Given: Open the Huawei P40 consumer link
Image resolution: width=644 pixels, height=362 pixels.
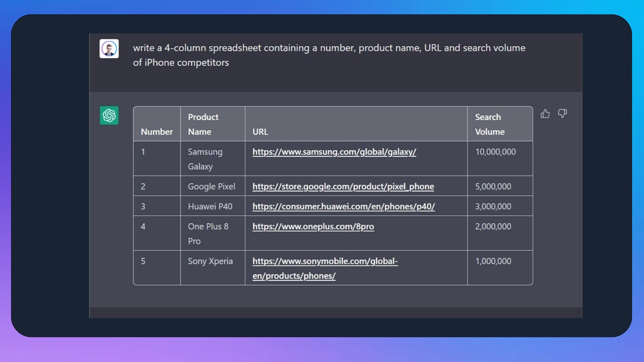Looking at the screenshot, I should (x=343, y=207).
